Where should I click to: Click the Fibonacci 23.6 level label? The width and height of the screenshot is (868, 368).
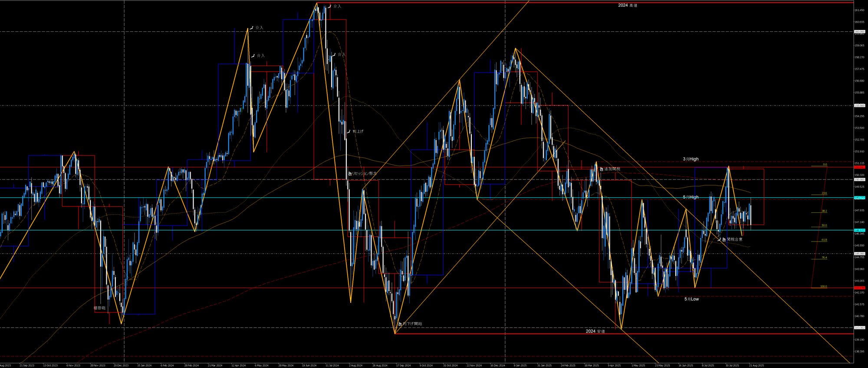[x=824, y=193]
